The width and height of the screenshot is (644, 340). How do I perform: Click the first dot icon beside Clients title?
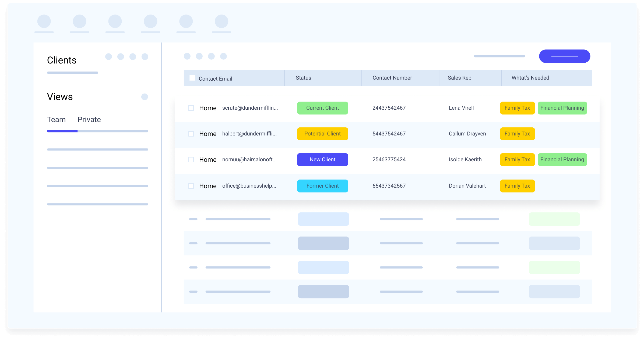click(x=108, y=57)
